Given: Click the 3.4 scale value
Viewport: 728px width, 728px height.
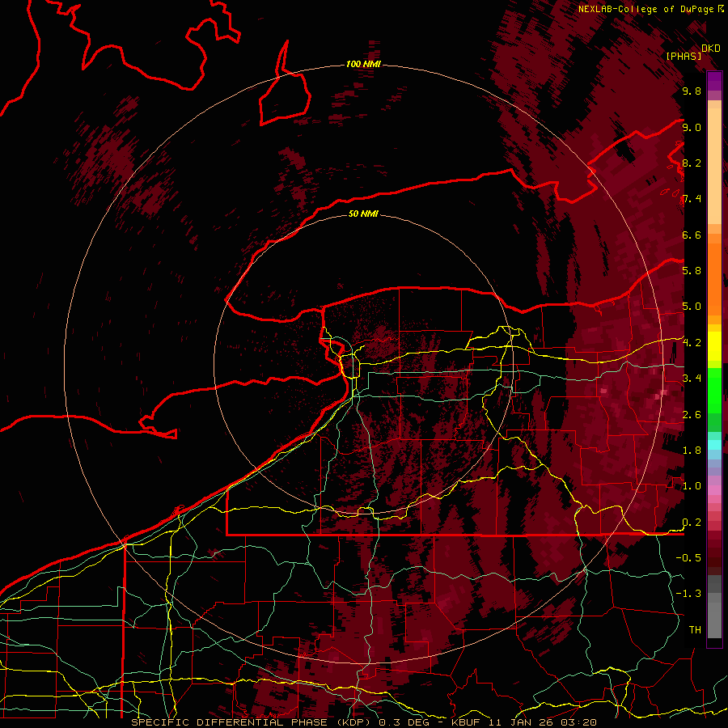Looking at the screenshot, I should tap(692, 379).
